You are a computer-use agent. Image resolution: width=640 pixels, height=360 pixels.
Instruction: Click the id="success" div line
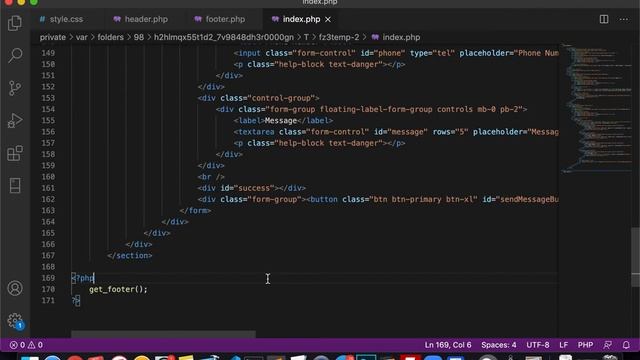[251, 188]
